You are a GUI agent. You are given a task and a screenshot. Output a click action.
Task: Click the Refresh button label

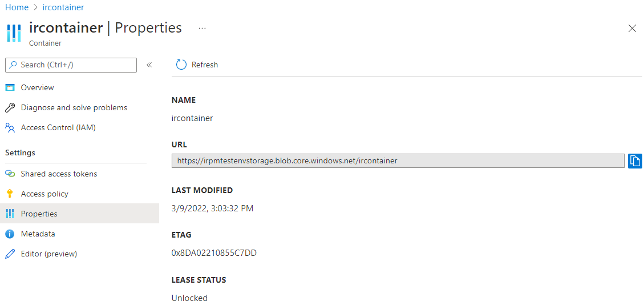(x=205, y=65)
